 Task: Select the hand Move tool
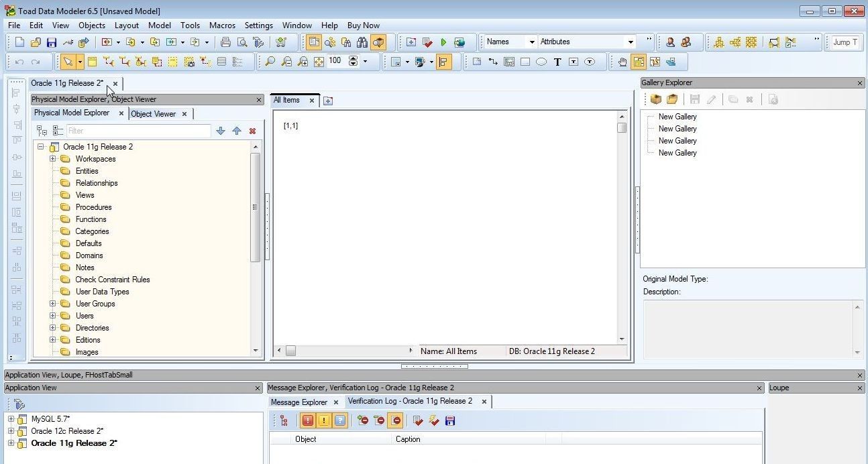pos(622,62)
